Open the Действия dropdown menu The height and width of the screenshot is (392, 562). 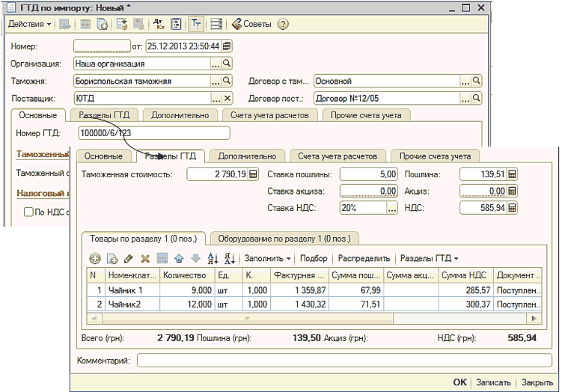tap(30, 24)
